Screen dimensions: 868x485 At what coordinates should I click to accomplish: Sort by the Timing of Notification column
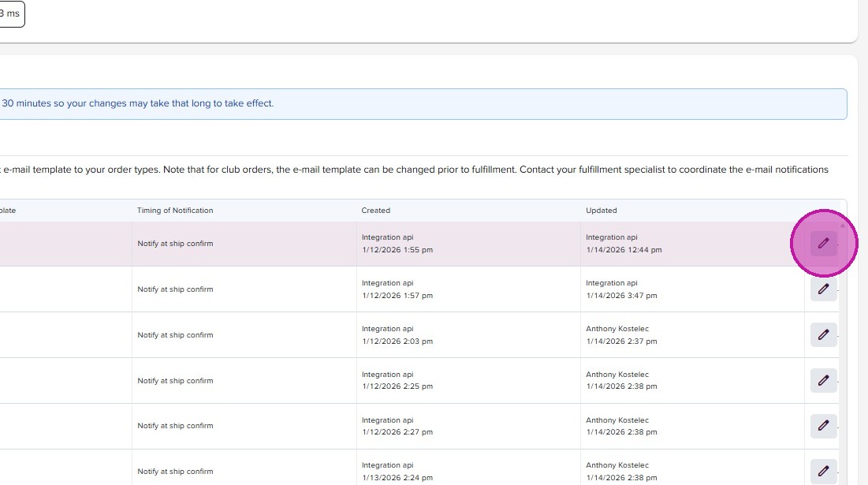point(175,211)
